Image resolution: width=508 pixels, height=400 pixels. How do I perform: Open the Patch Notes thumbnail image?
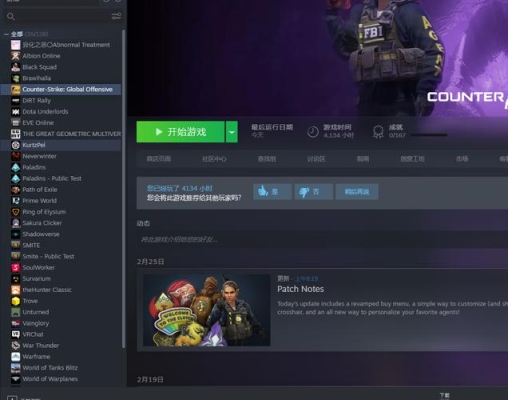pos(207,310)
